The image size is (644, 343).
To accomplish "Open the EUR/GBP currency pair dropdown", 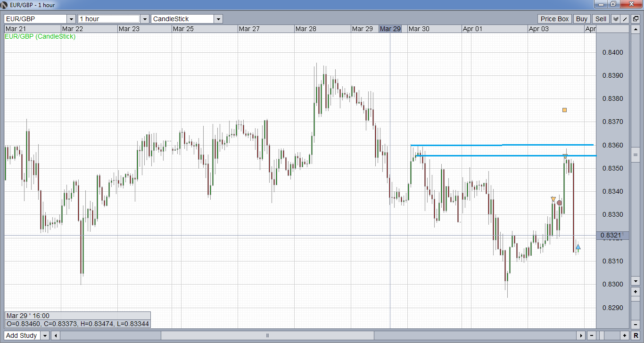I will coord(71,19).
